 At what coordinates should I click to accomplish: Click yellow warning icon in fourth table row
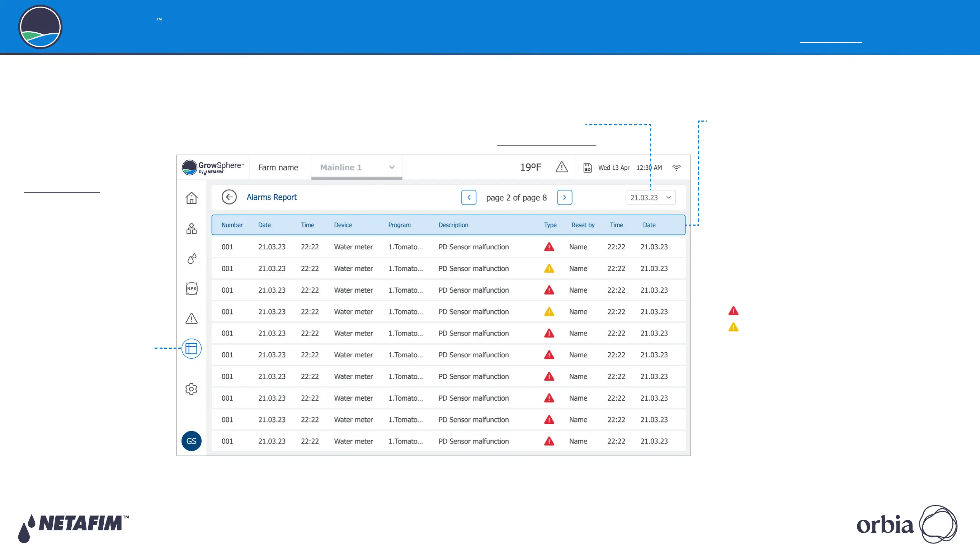pyautogui.click(x=549, y=312)
